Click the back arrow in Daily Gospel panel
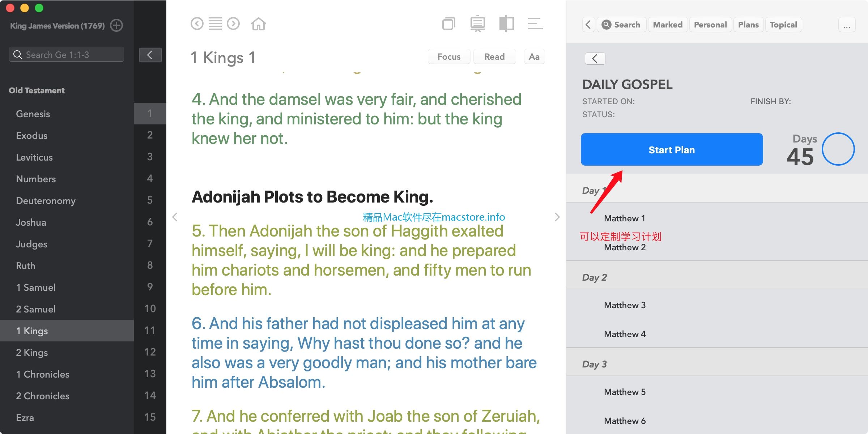The width and height of the screenshot is (868, 434). (x=595, y=58)
